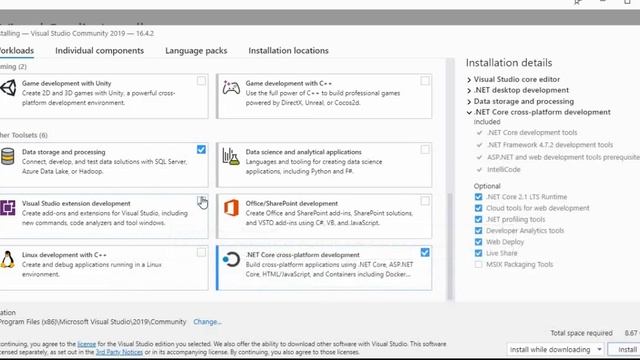Uncheck Data storage and processing workload
This screenshot has height=360, width=640.
coord(201,149)
